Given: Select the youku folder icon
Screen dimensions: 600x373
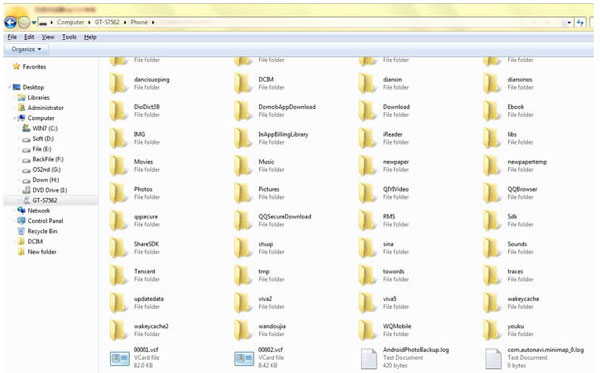Looking at the screenshot, I should click(x=491, y=330).
